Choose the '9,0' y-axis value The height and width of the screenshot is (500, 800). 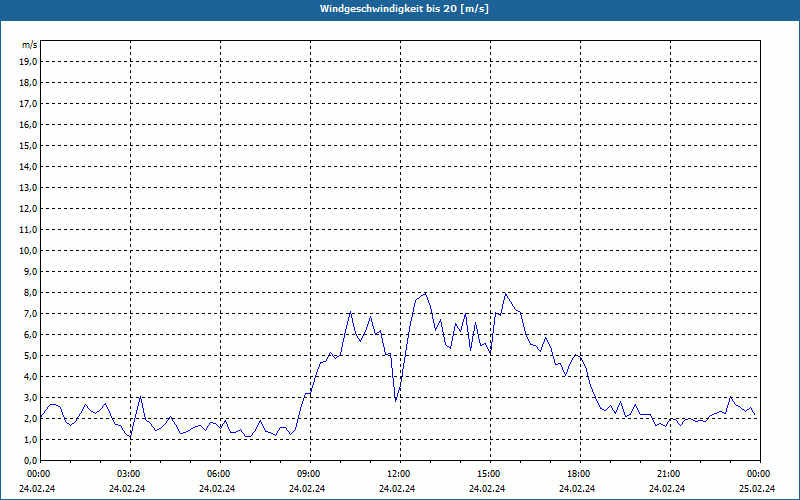[30, 271]
